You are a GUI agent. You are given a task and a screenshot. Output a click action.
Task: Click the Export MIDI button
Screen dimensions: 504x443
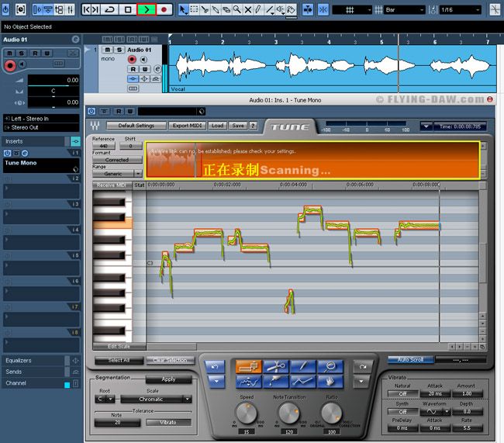tap(187, 126)
